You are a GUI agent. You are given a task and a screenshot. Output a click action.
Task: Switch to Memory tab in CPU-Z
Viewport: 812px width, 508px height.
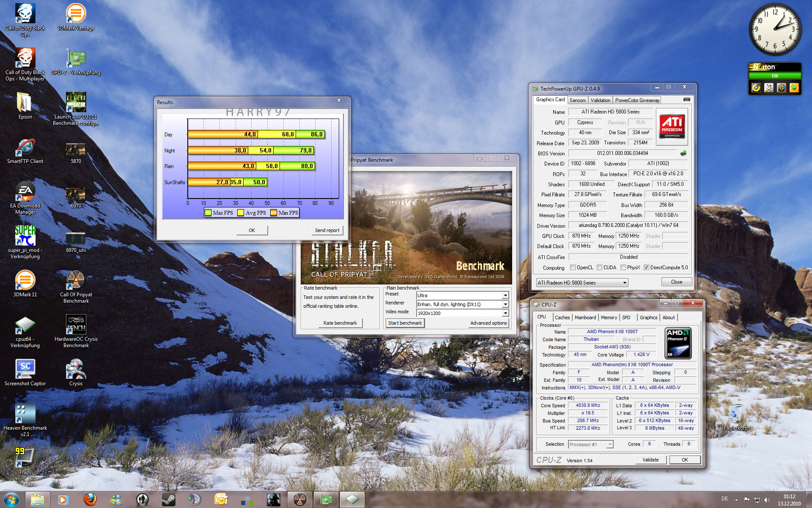tap(609, 317)
